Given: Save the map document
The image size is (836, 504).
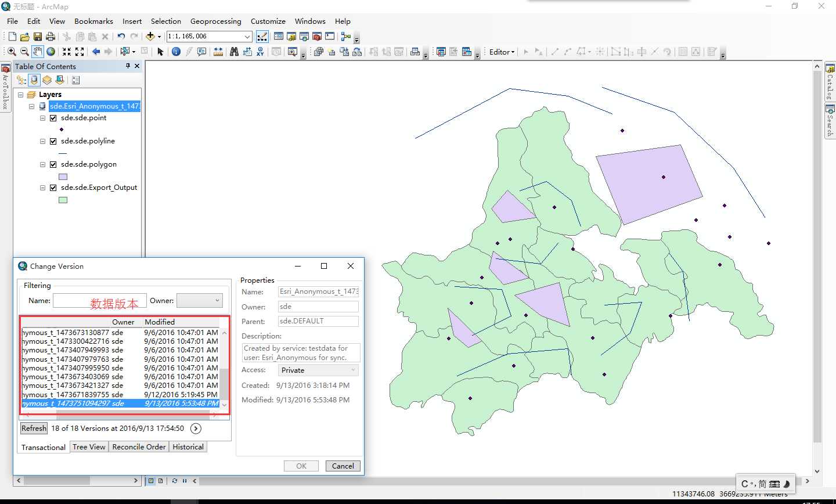Looking at the screenshot, I should (38, 37).
